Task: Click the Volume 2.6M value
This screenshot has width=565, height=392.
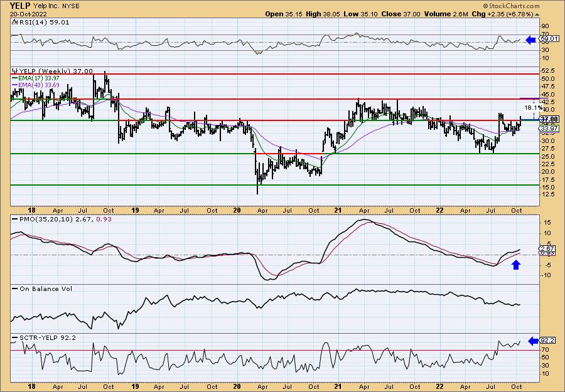Action: point(446,14)
